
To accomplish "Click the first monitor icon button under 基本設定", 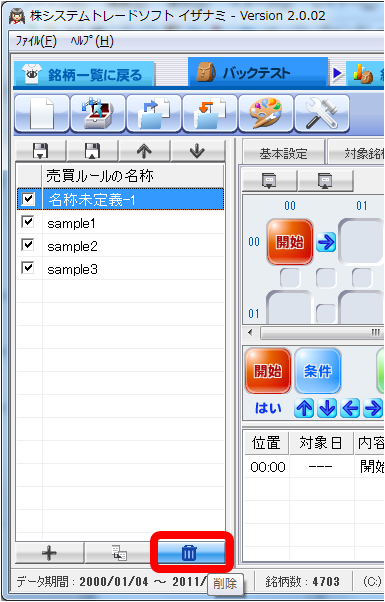I will [269, 180].
